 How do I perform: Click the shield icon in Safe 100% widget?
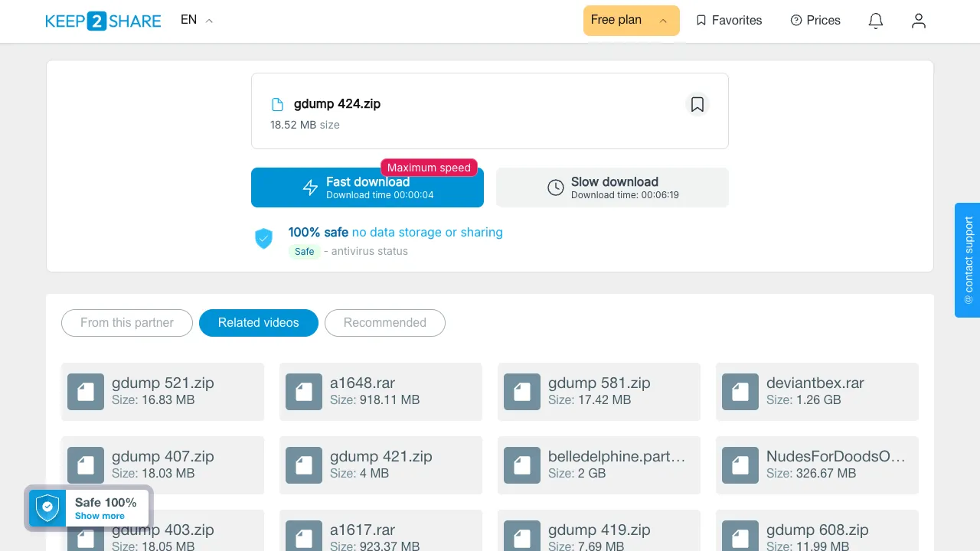(47, 507)
